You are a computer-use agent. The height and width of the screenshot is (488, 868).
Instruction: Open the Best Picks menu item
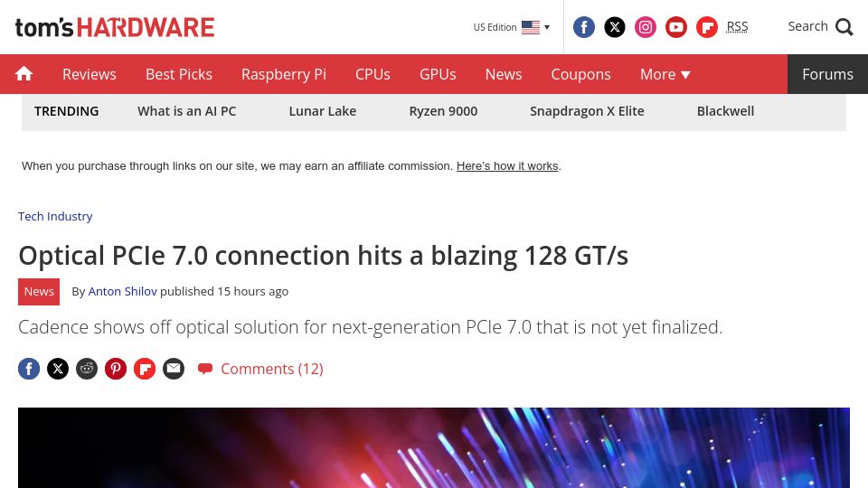pos(179,74)
